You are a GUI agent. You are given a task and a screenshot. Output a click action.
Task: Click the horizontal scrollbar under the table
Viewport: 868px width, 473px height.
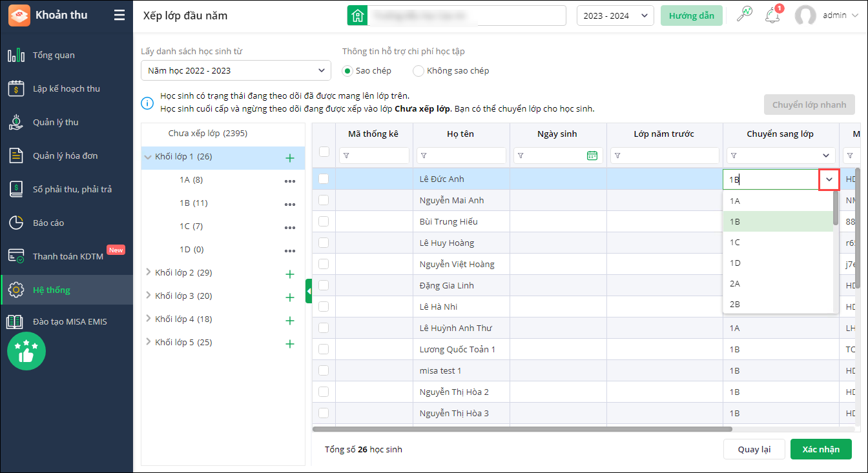click(522, 429)
